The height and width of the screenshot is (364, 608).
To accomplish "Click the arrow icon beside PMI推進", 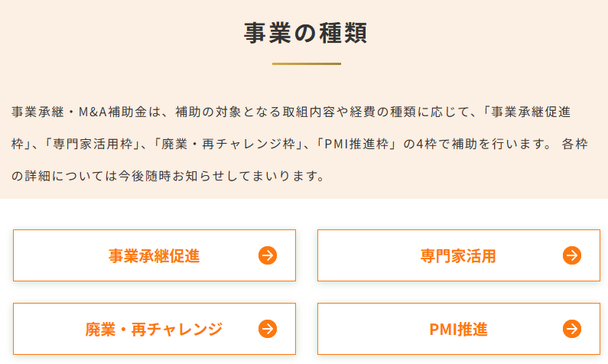I will tap(571, 329).
